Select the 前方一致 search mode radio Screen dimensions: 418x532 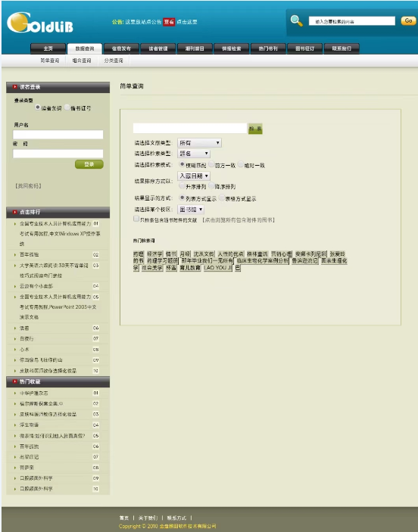coord(211,164)
